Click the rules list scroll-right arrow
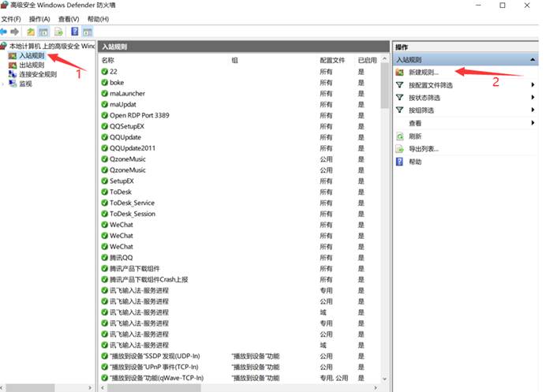This screenshot has width=546, height=392. coord(376,387)
